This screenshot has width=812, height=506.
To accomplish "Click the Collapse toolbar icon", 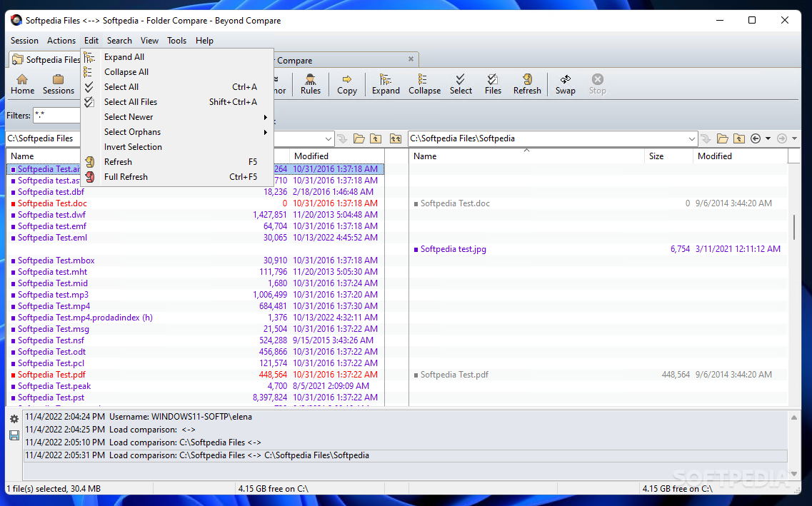I will tap(424, 84).
